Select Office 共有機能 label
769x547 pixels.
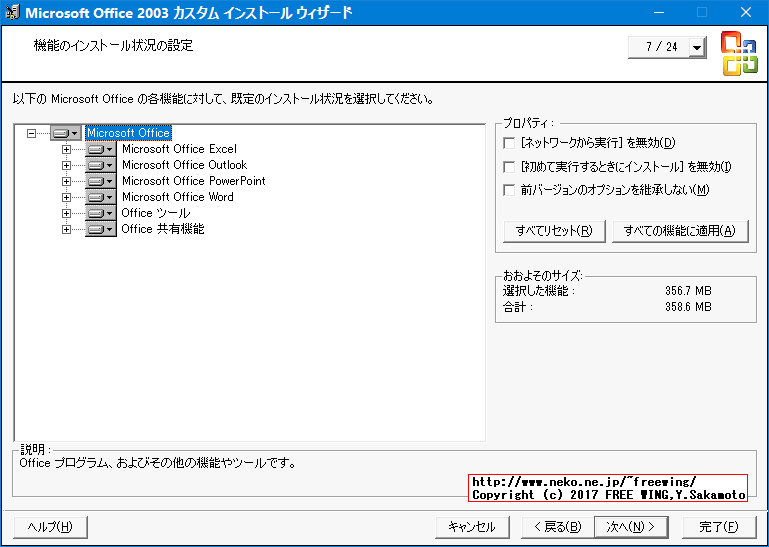pos(163,229)
